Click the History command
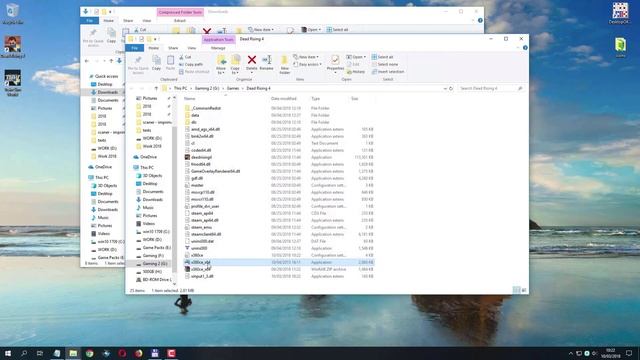The height and width of the screenshot is (360, 640). [x=356, y=72]
